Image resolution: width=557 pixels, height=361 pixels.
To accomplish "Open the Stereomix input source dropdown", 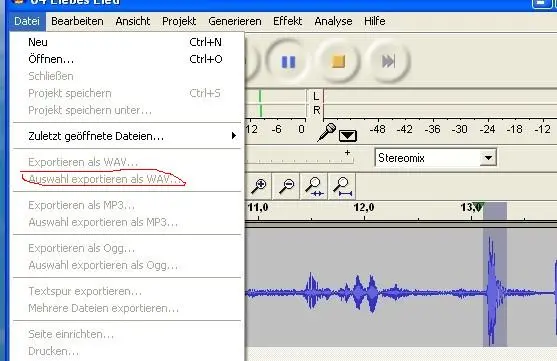I will point(435,157).
